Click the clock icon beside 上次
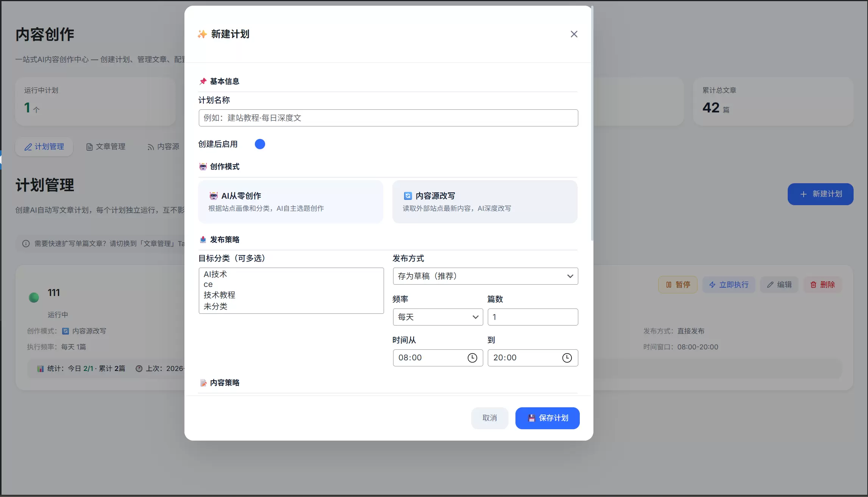Viewport: 868px width, 497px height. (x=139, y=369)
